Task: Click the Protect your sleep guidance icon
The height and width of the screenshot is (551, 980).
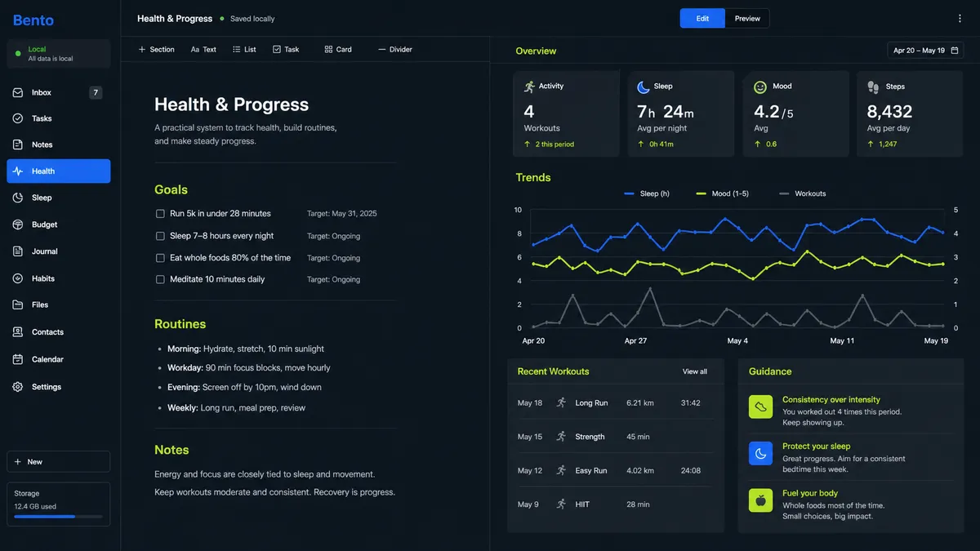Action: point(760,453)
